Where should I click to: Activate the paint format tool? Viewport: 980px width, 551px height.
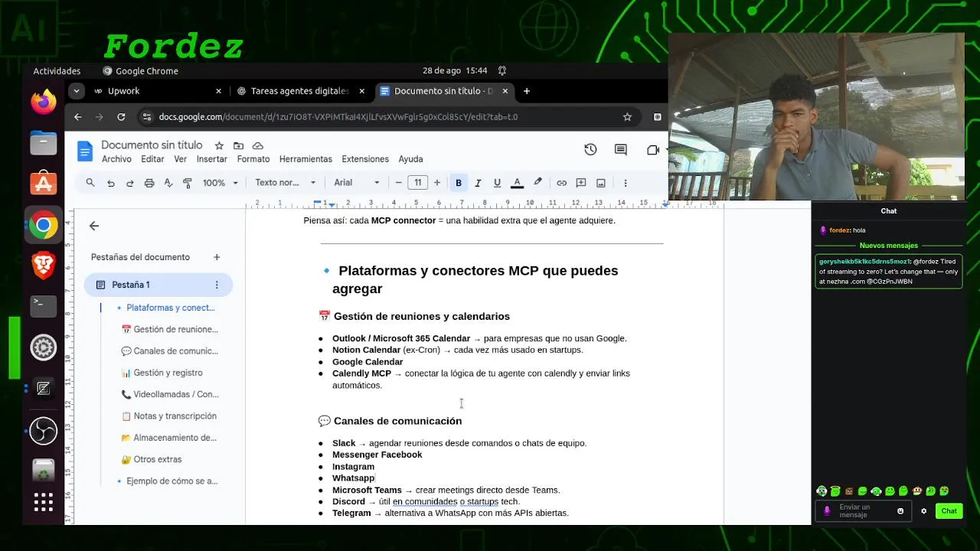point(188,183)
